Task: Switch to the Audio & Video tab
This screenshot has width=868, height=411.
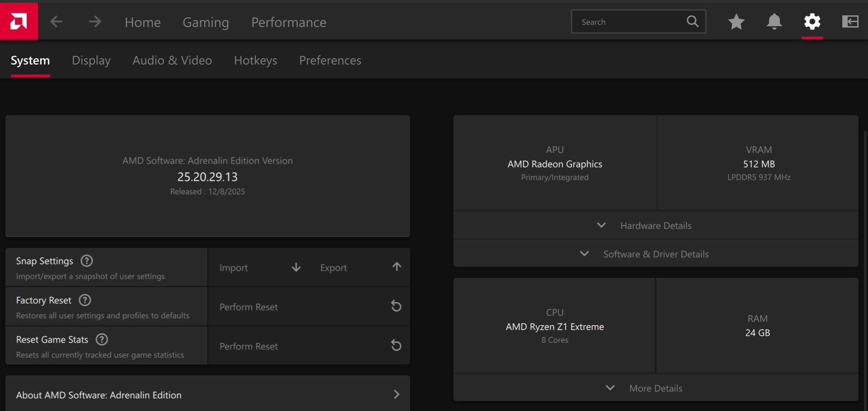Action: tap(172, 61)
